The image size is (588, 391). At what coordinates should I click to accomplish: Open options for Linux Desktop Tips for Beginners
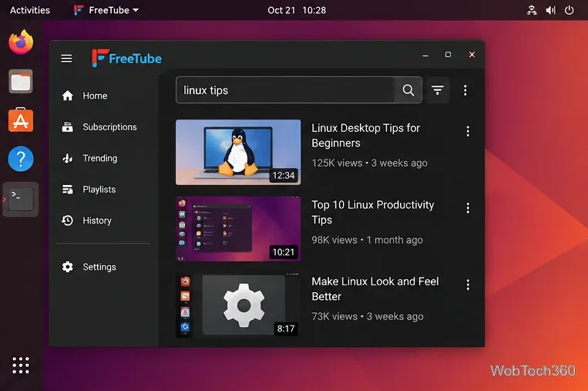tap(468, 131)
